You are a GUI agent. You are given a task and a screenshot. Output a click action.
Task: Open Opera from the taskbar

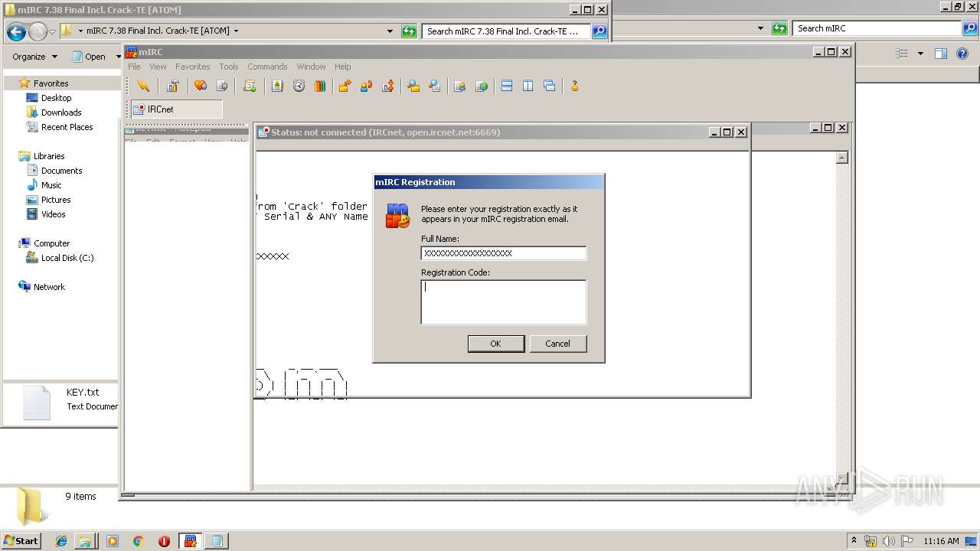point(164,541)
